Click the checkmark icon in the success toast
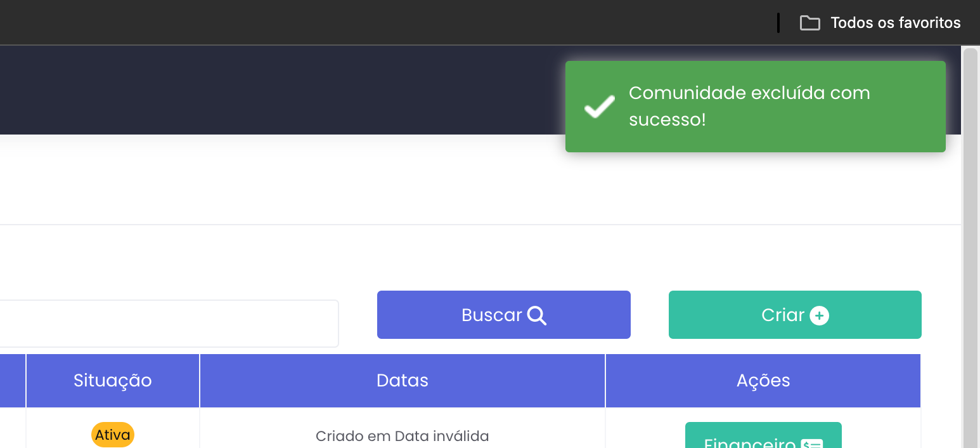The width and height of the screenshot is (980, 448). (x=599, y=107)
